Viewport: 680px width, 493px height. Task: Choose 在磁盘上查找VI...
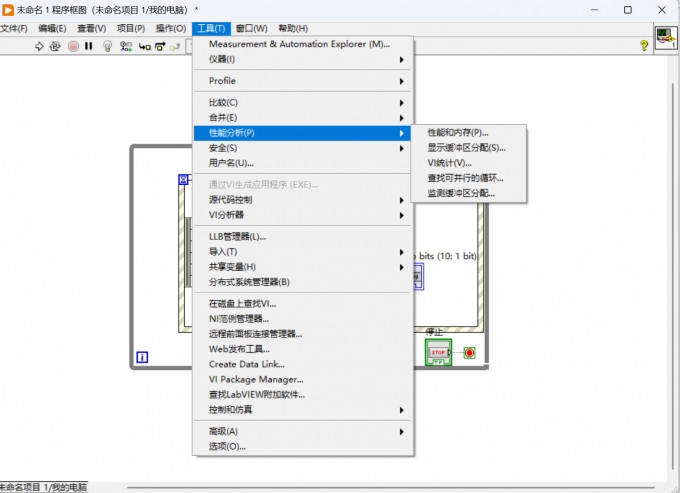pyautogui.click(x=303, y=304)
